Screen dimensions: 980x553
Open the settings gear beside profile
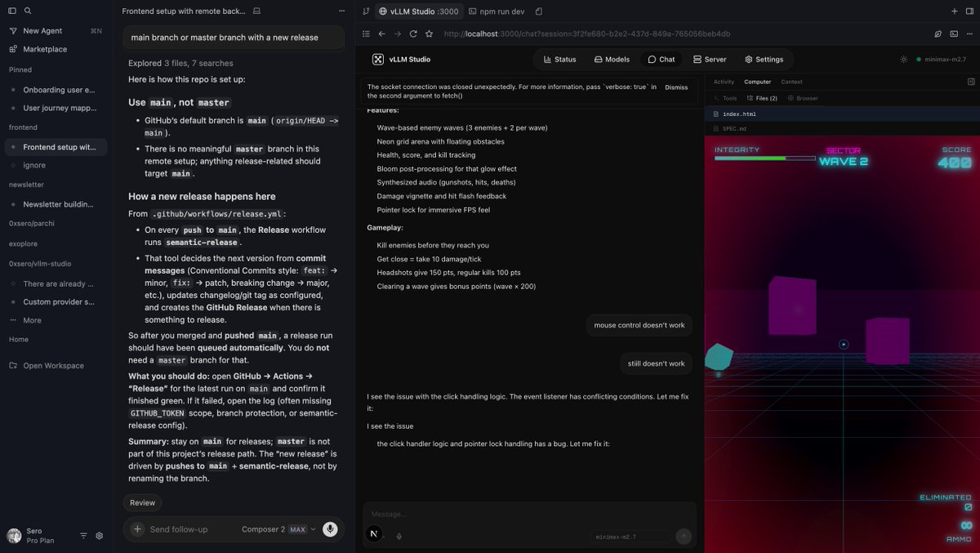tap(100, 536)
